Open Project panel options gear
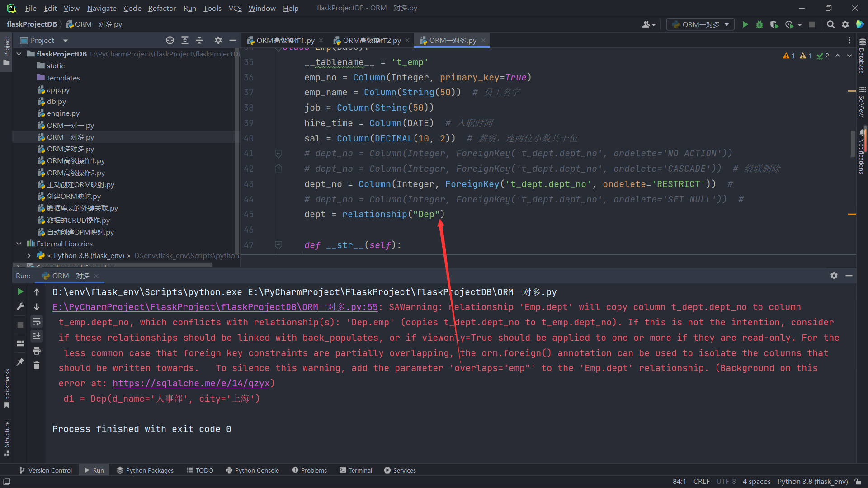 (218, 40)
